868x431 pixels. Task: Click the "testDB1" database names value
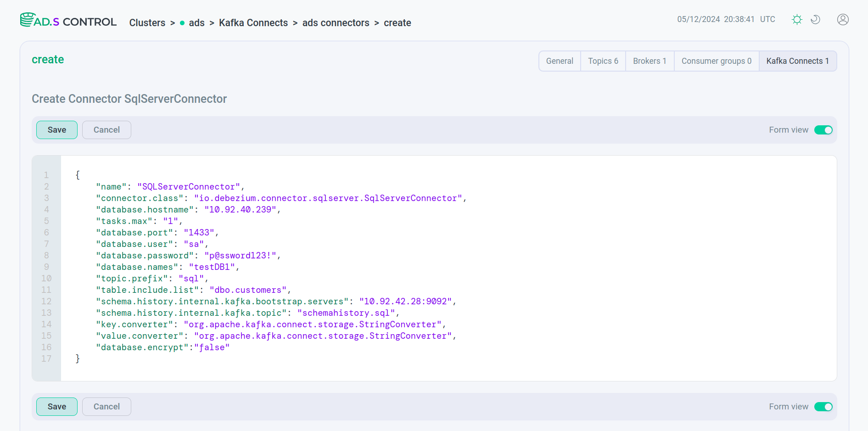click(x=212, y=267)
